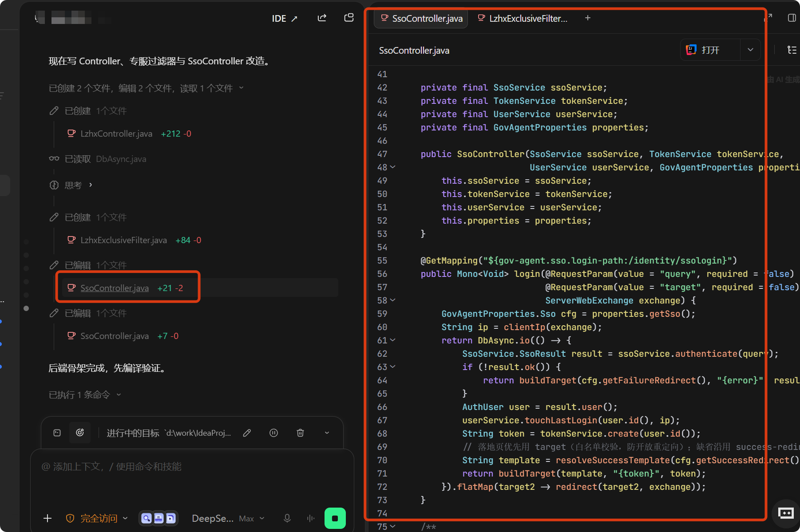Open the project in IDE

tap(285, 19)
